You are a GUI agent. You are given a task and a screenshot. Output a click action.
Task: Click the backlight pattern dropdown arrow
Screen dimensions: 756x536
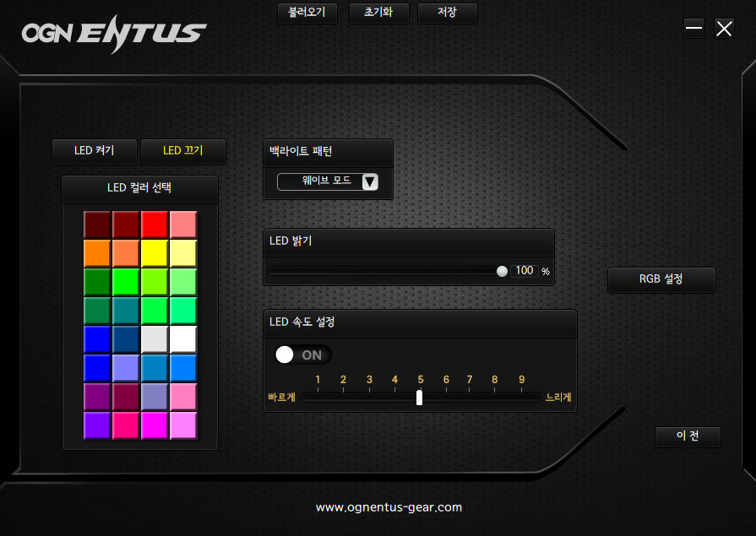pos(369,181)
